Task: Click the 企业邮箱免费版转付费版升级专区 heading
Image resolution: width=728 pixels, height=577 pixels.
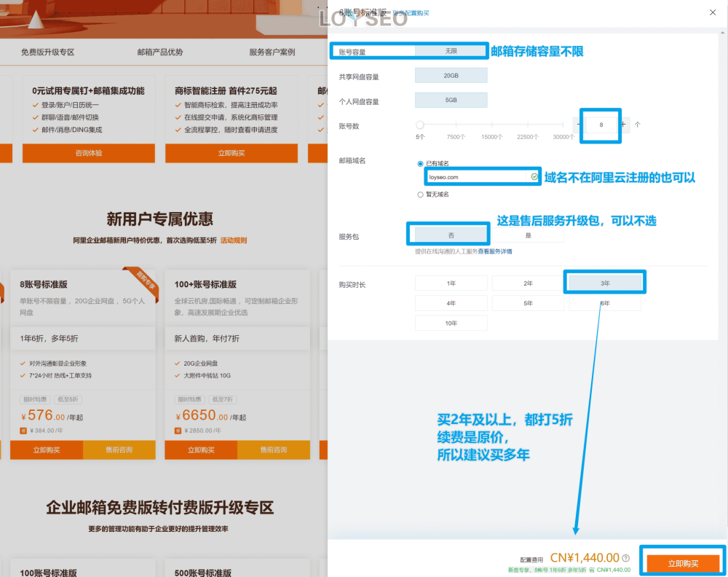Action: pyautogui.click(x=159, y=507)
